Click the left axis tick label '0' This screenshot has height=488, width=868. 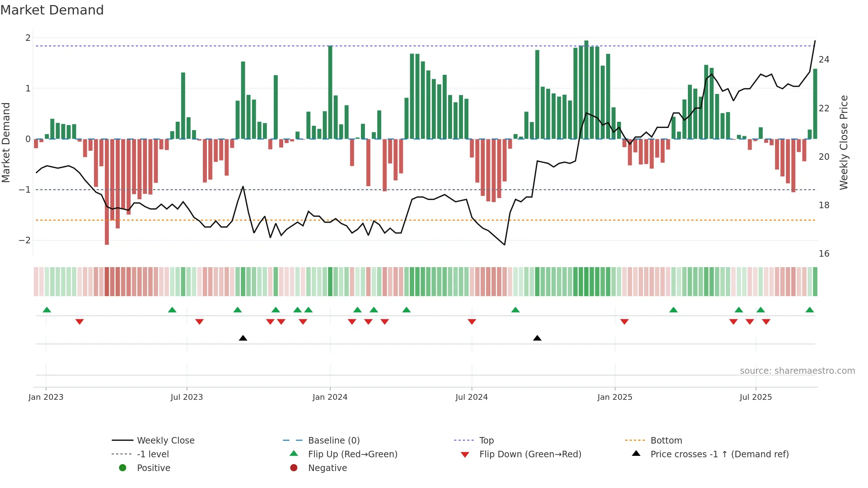click(x=28, y=139)
